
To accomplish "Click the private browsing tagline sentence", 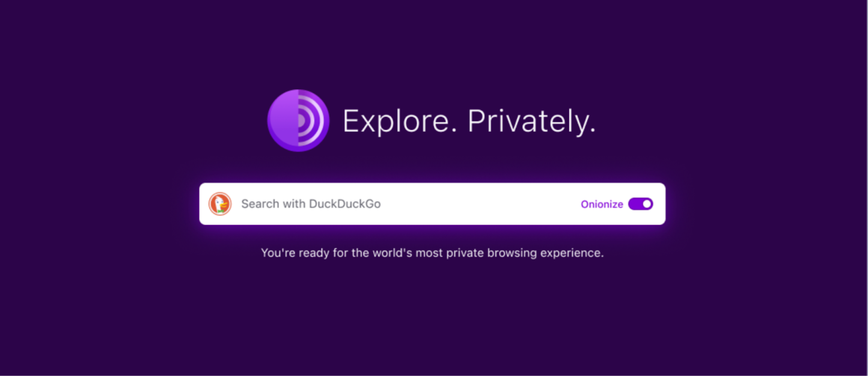I will [432, 253].
